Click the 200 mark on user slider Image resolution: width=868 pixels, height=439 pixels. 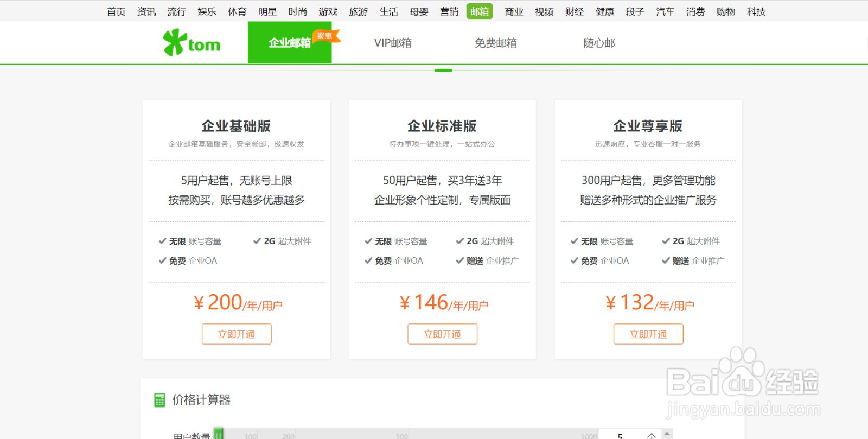(x=288, y=436)
